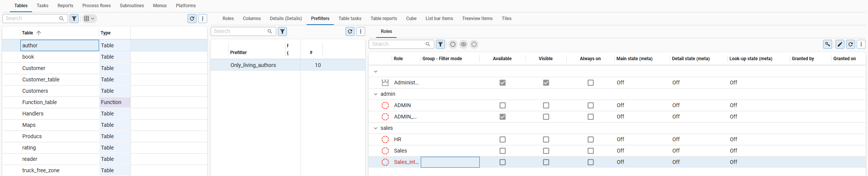Sort by the Type column header
Screen dimensions: 868x176
[x=105, y=33]
